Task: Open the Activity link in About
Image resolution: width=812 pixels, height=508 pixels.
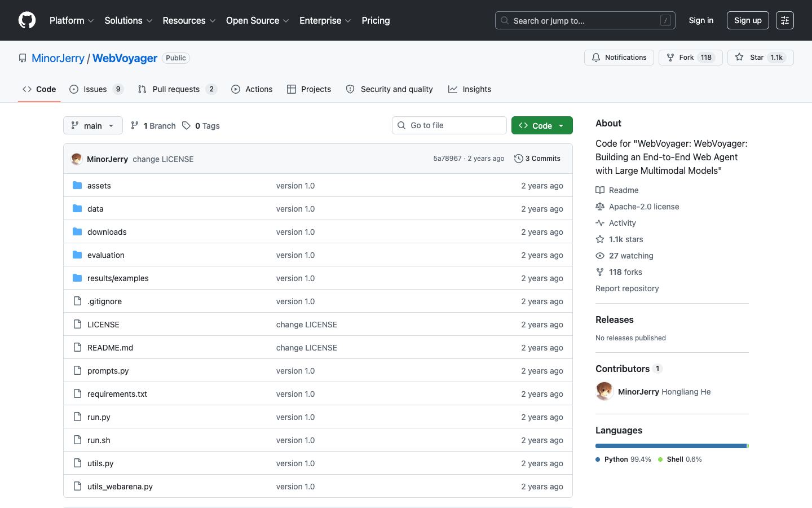Action: 616,223
